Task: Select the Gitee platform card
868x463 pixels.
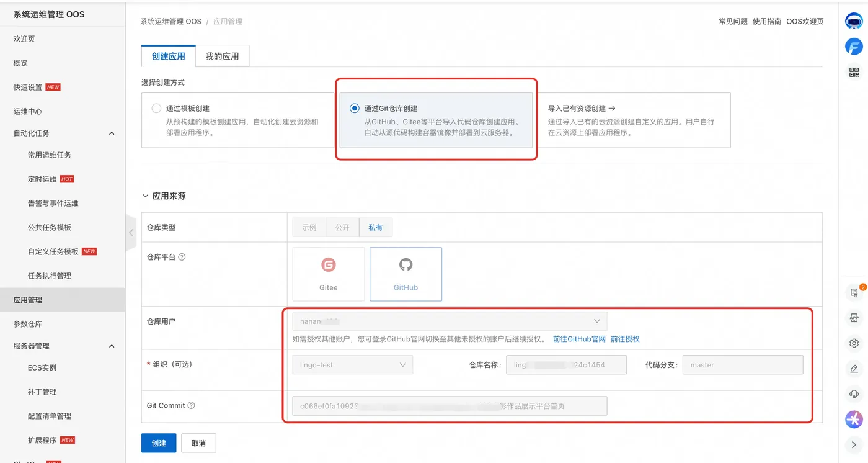Action: [x=329, y=274]
